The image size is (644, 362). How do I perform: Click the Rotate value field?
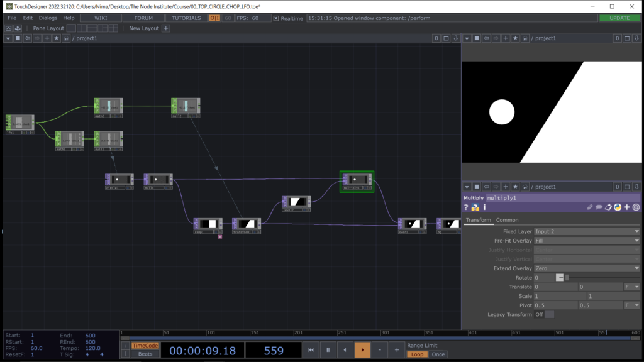[544, 278]
